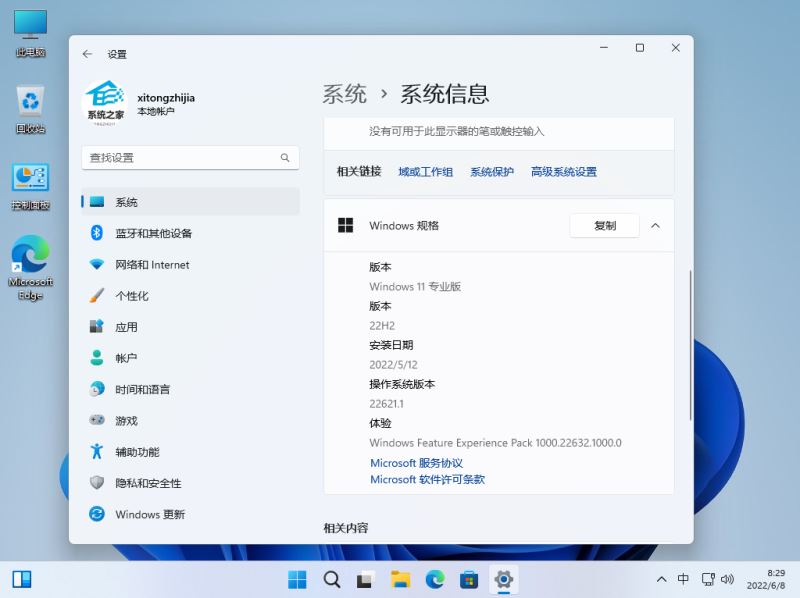Screen dimensions: 800x598
Task: Open the 回收站 recycle bin desktop icon
Action: click(x=31, y=109)
